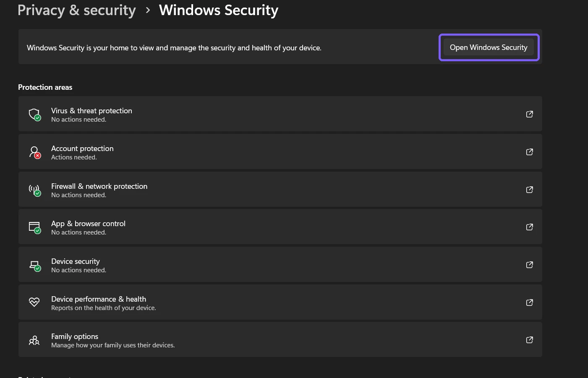Viewport: 588px width, 378px height.
Task: Click the App & browser control window icon
Action: tap(34, 227)
